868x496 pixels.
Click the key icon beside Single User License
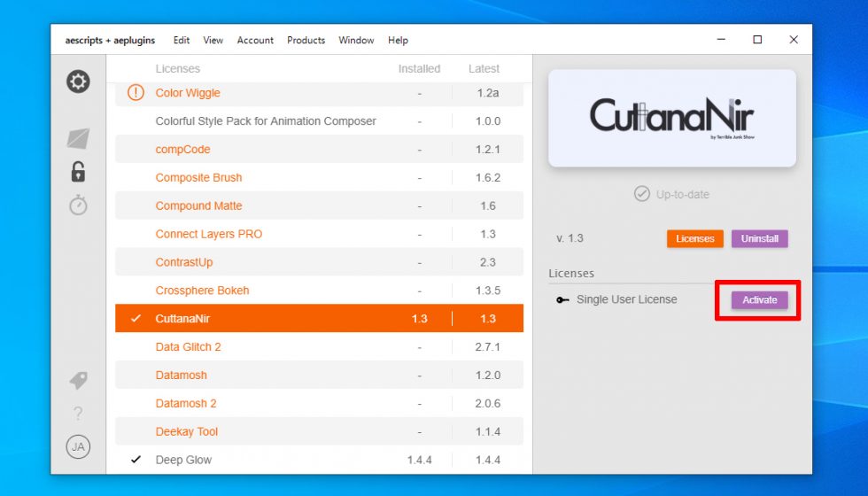[x=562, y=300]
